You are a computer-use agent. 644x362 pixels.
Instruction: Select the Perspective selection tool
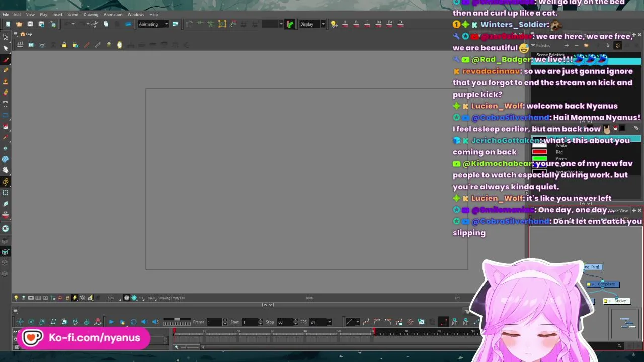point(6,193)
